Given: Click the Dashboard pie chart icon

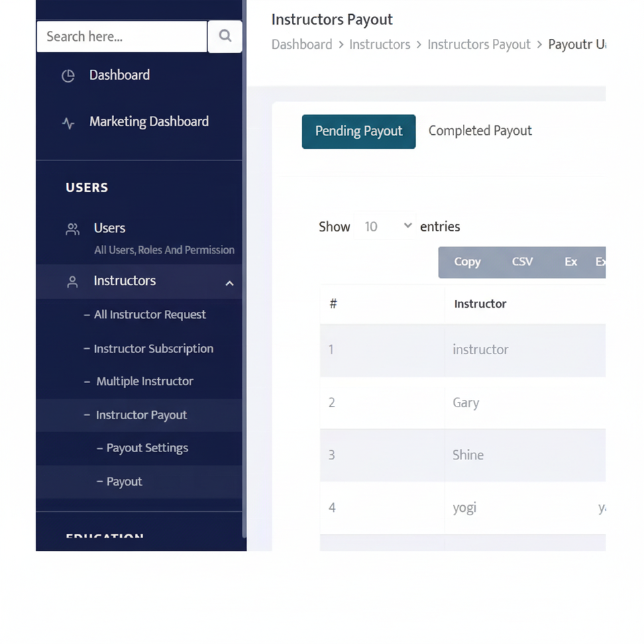Looking at the screenshot, I should 68,76.
